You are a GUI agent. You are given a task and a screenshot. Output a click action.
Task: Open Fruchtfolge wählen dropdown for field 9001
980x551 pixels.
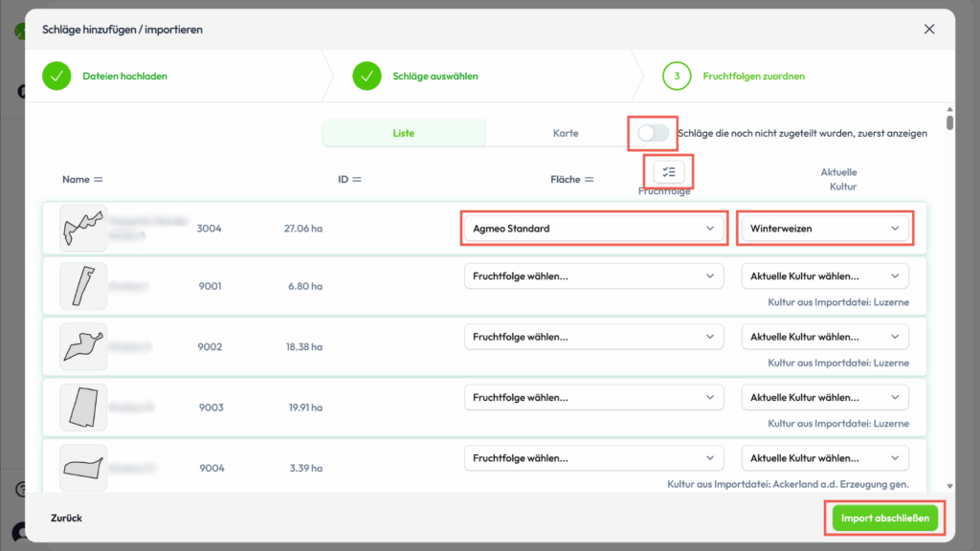tap(593, 276)
